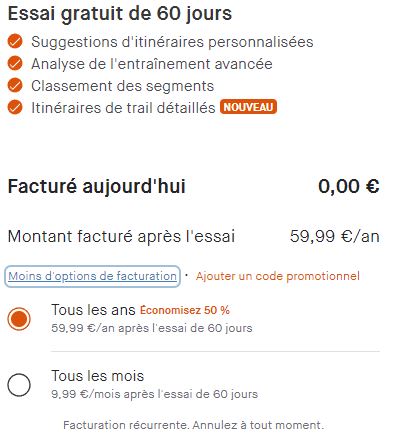Screen dimensions: 396x437
Task: Select the Tous les ans radio button
Action: [19, 319]
